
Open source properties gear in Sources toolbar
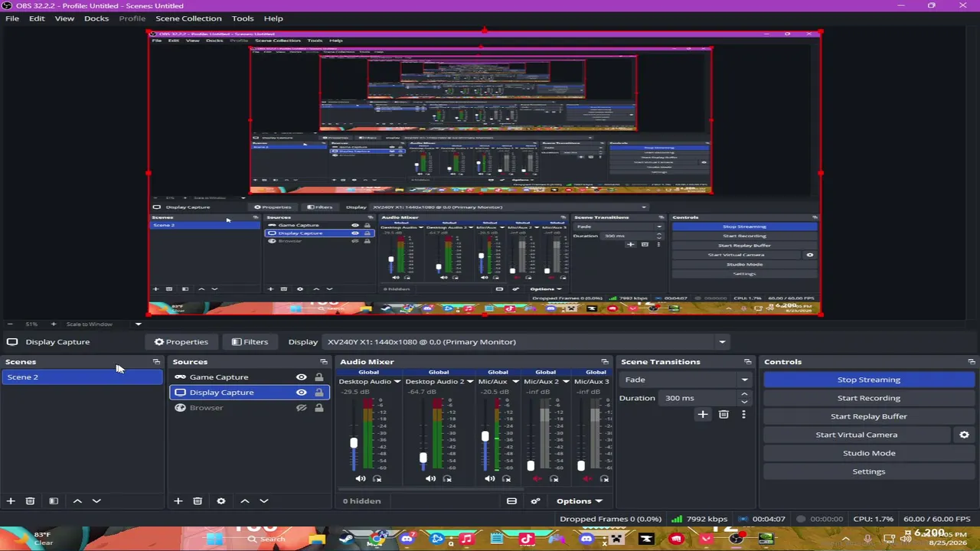[x=221, y=501]
